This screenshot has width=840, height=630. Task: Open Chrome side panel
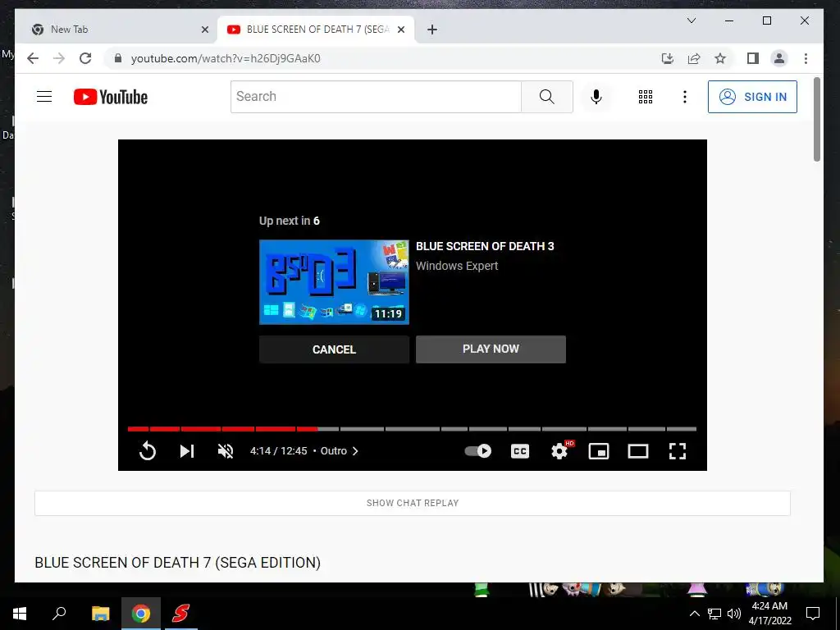(753, 58)
